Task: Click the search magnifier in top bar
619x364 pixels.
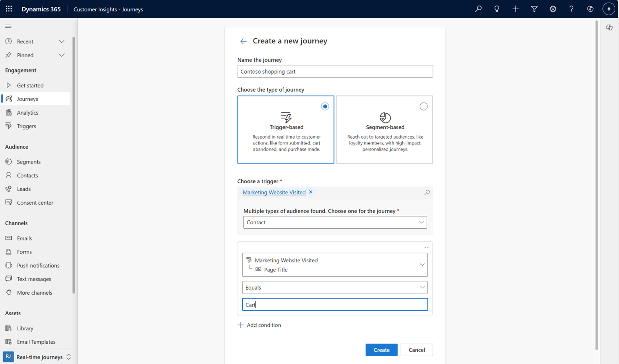Action: click(x=478, y=9)
